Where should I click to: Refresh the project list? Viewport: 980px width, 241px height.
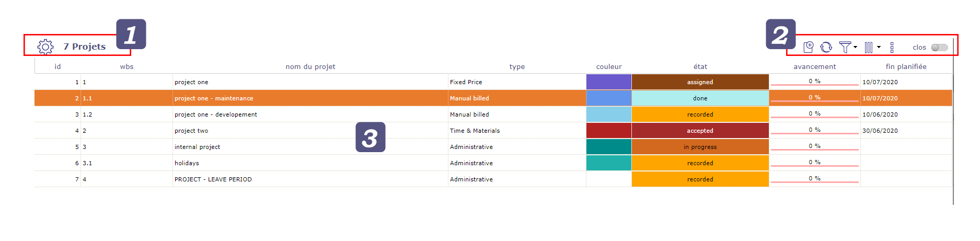pyautogui.click(x=826, y=47)
